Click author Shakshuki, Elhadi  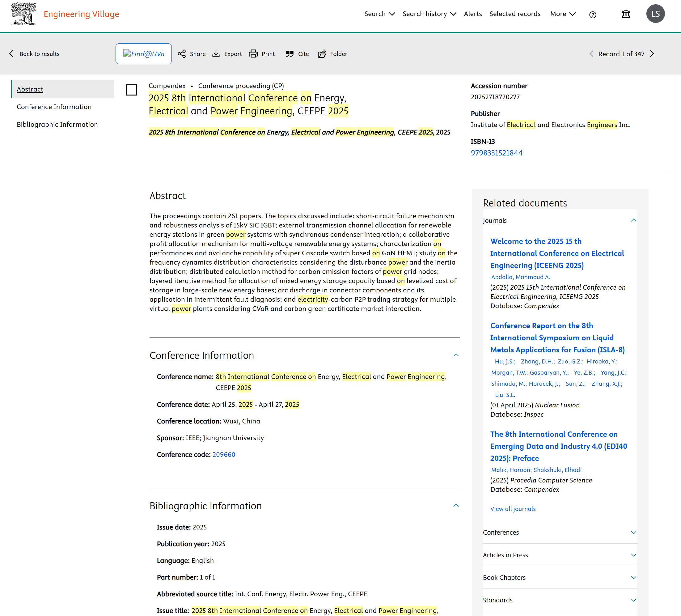(x=557, y=470)
